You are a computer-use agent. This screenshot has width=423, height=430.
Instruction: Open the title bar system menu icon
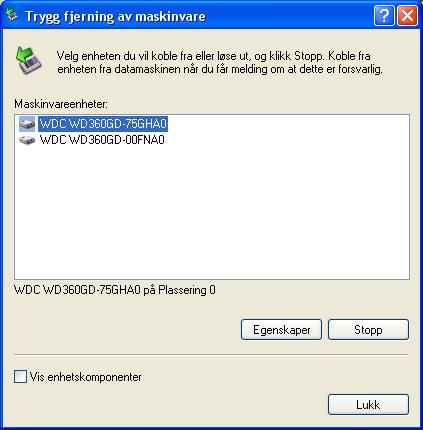tap(12, 15)
